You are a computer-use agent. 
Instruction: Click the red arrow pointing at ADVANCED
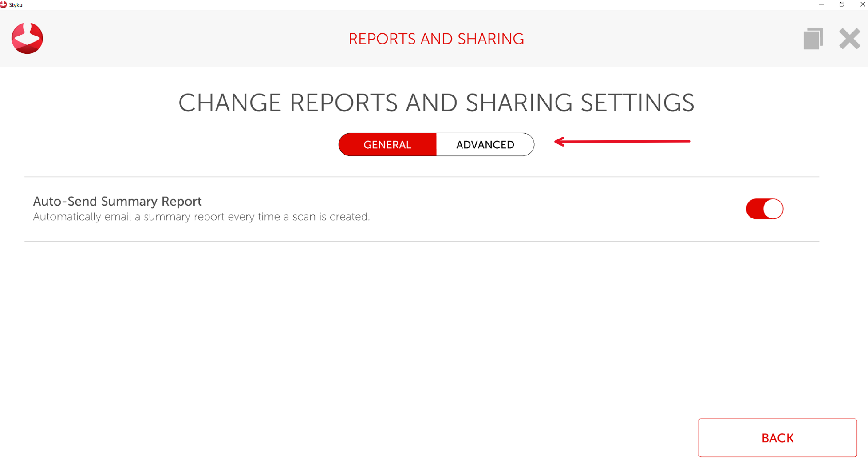pyautogui.click(x=622, y=142)
